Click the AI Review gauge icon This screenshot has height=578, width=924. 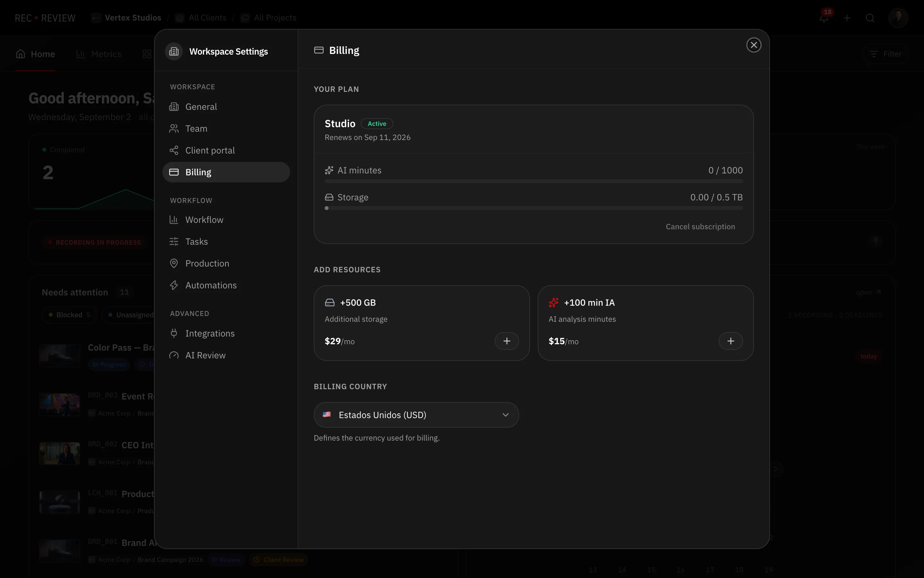(x=174, y=355)
